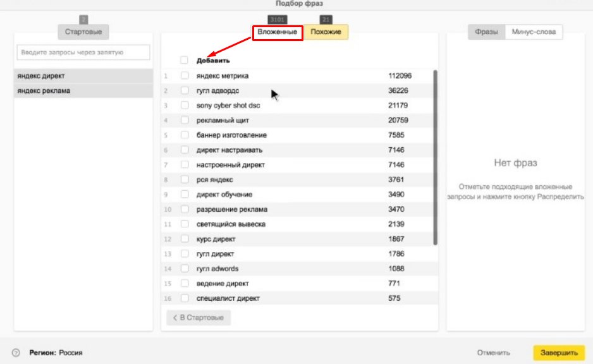Image resolution: width=593 pixels, height=364 pixels.
Task: Click the Завершить button
Action: coord(559,353)
